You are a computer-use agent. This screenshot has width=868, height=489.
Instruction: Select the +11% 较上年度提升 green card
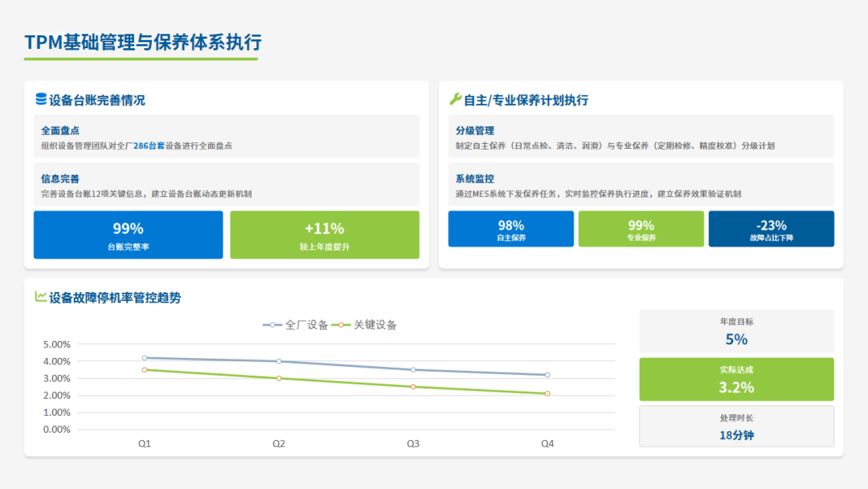coord(324,235)
